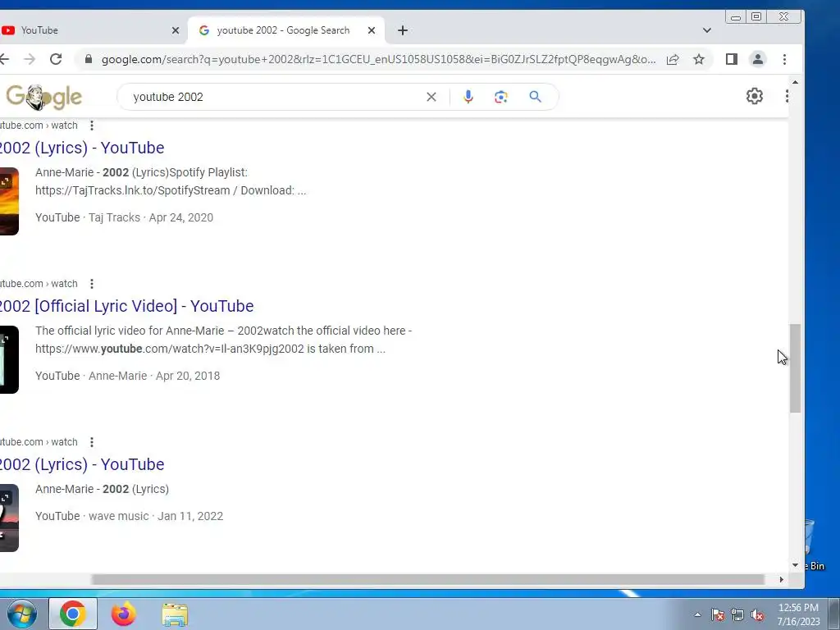Image resolution: width=840 pixels, height=630 pixels.
Task: Click the Taj Tracks video thumbnail
Action: [x=9, y=202]
